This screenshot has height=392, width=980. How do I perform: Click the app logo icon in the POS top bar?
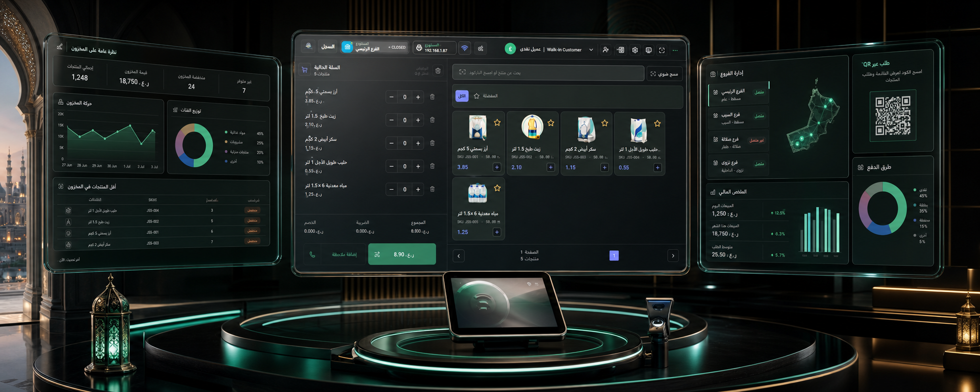point(309,46)
